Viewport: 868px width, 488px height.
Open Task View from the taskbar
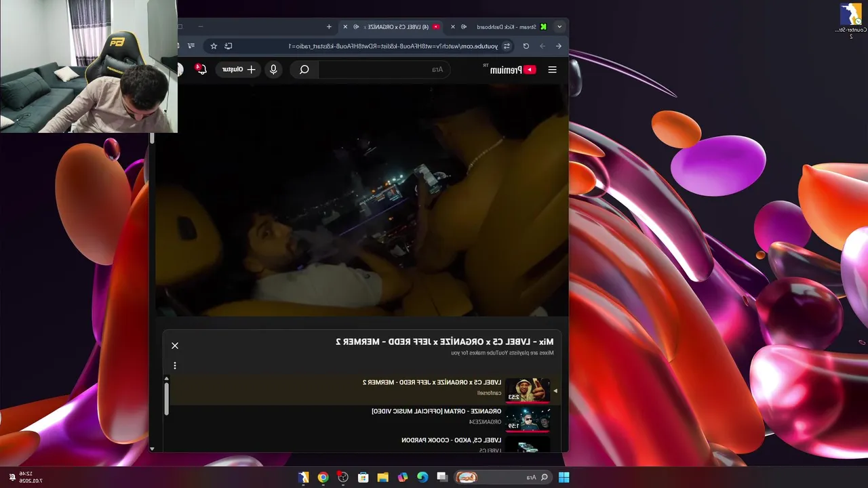point(442,477)
